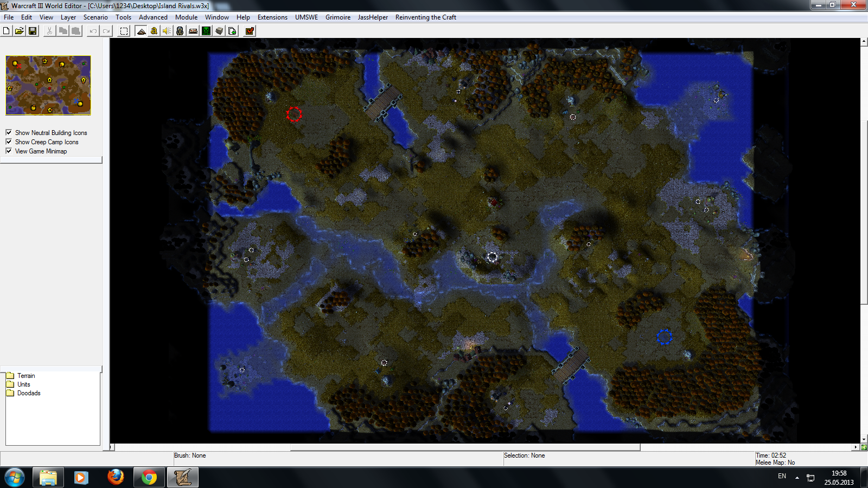Image resolution: width=868 pixels, height=488 pixels.
Task: Click the Test Map checkmark icon
Action: tap(250, 31)
